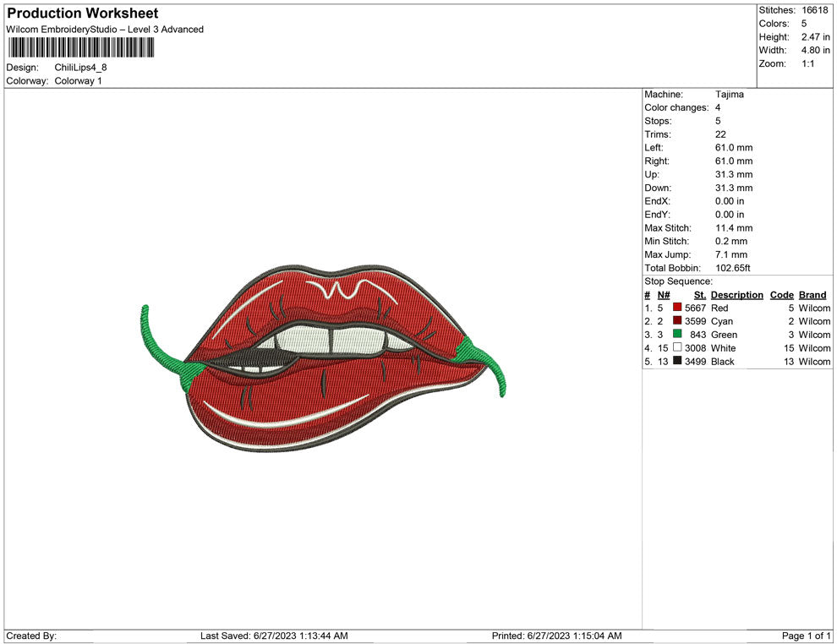This screenshot has width=837, height=644.
Task: Click the Green thread swatch for color 3
Action: click(676, 335)
